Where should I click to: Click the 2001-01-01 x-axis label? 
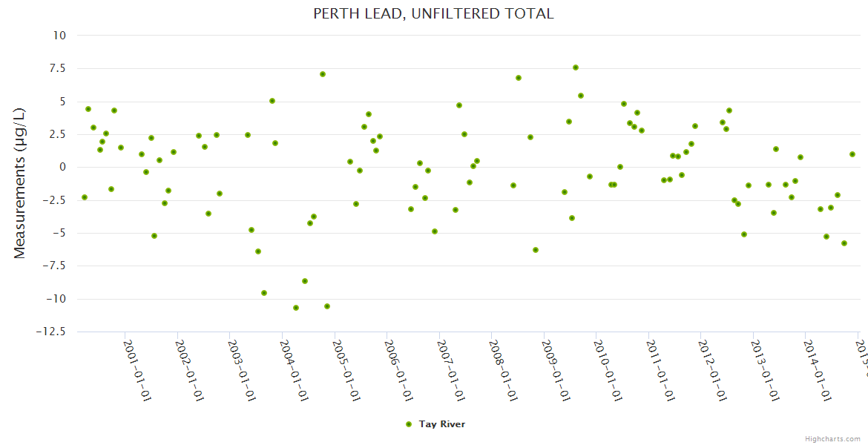137,371
